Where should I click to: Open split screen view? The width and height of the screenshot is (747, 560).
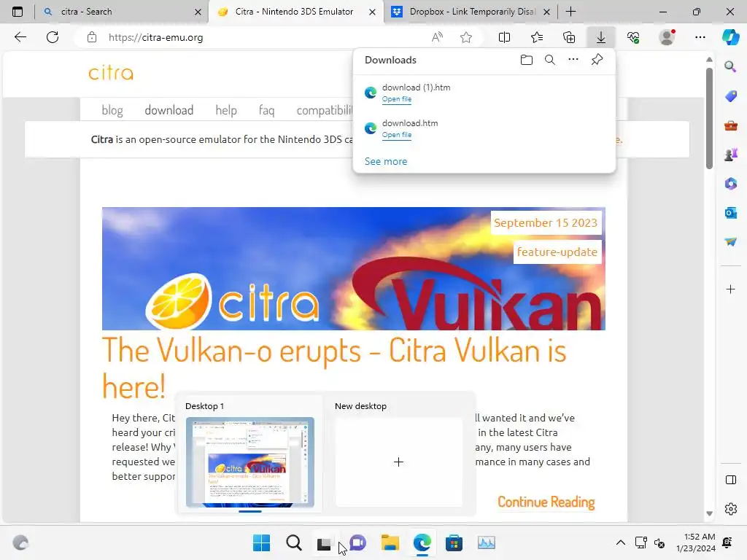click(x=504, y=37)
